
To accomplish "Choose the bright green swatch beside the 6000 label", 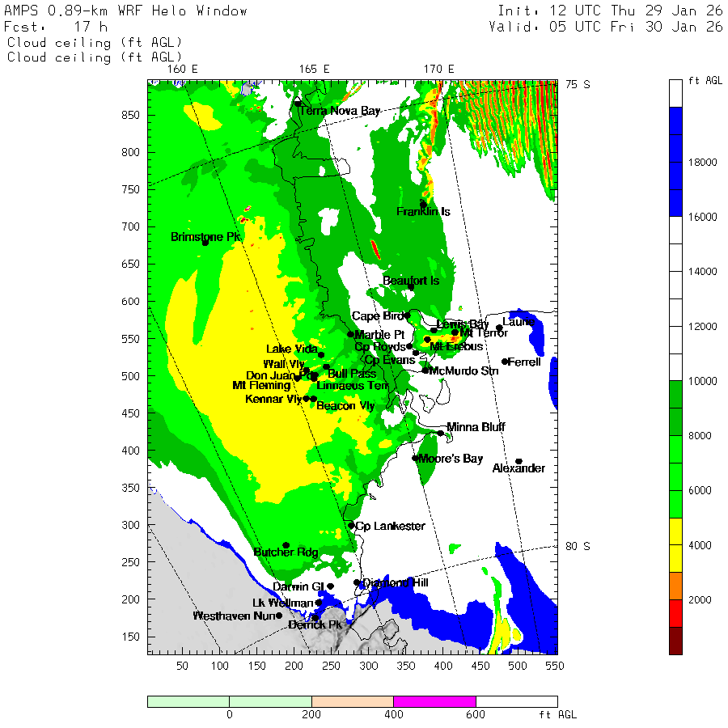I will pos(675,490).
